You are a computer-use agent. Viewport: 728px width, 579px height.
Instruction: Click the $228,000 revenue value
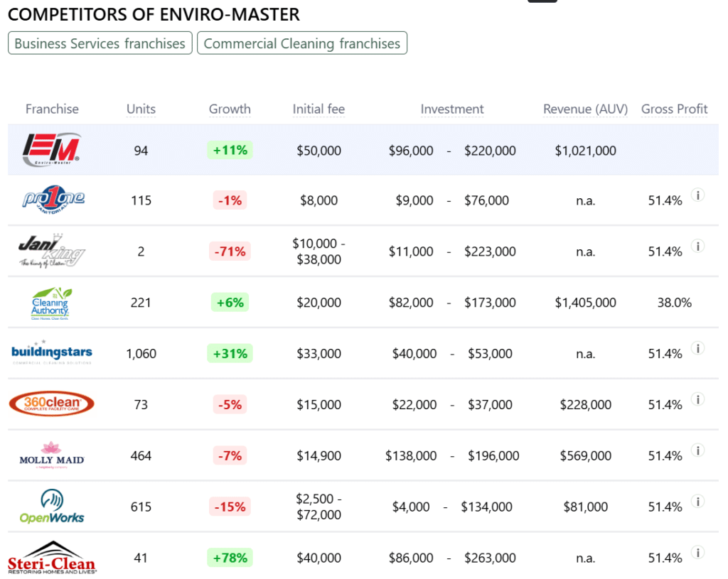586,404
